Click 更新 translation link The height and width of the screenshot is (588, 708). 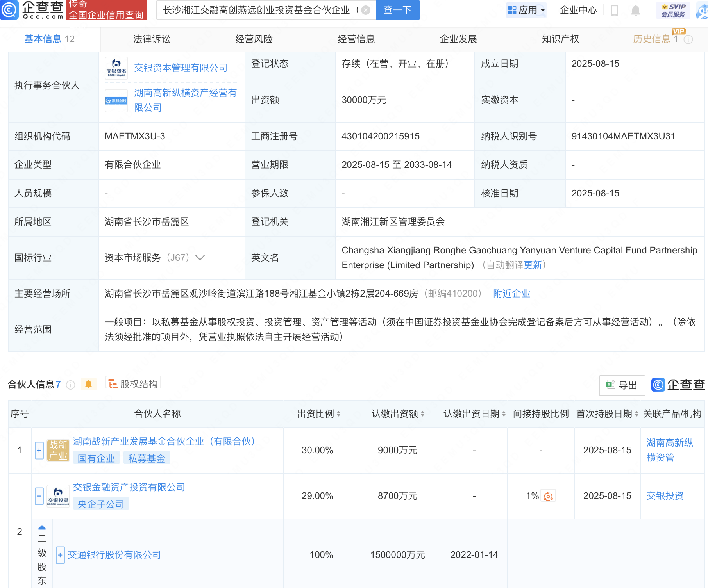[x=533, y=265]
